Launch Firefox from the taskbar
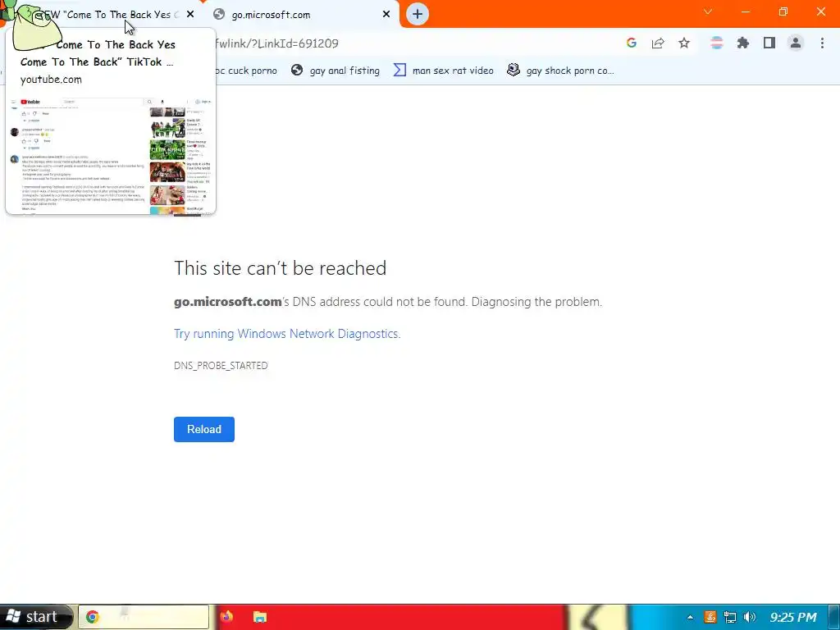840x630 pixels. (226, 617)
